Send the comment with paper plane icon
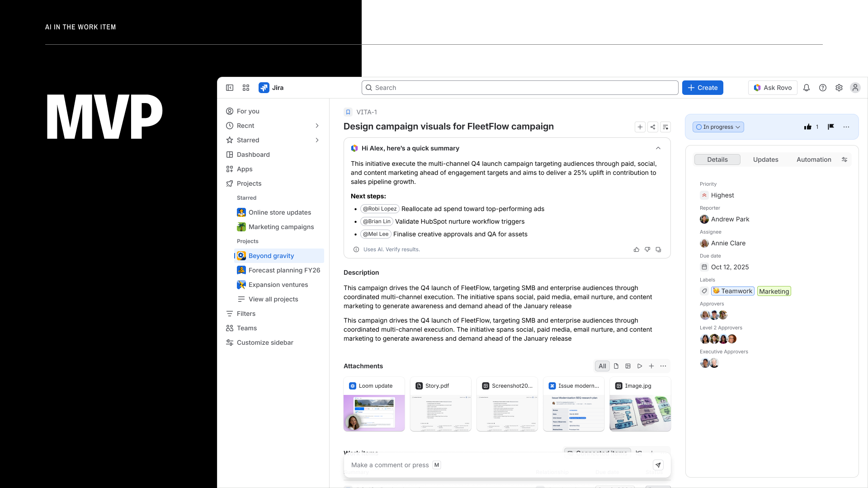Viewport: 868px width, 488px height. [x=658, y=465]
